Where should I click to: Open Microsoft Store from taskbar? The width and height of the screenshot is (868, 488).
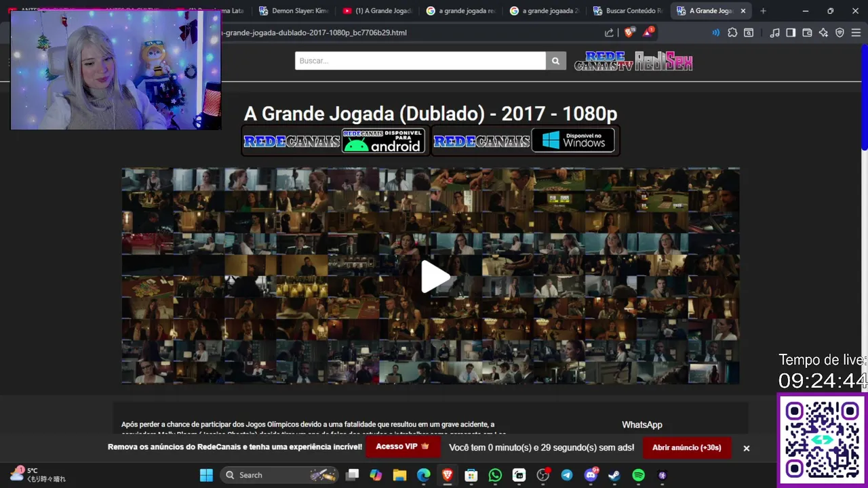point(471,475)
